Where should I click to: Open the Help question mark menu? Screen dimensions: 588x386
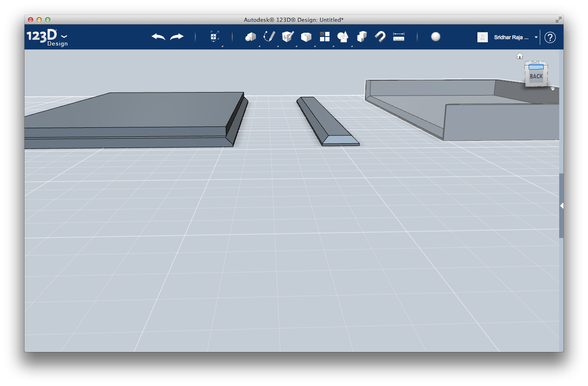550,37
